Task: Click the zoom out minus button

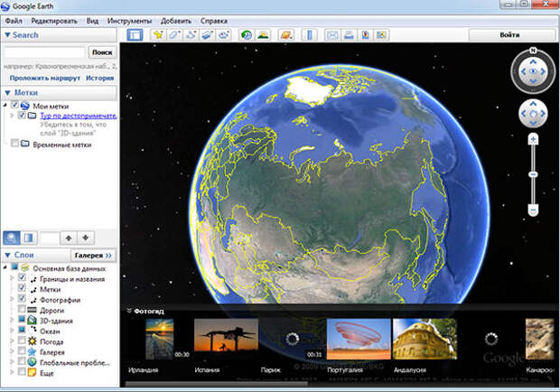Action: point(533,210)
